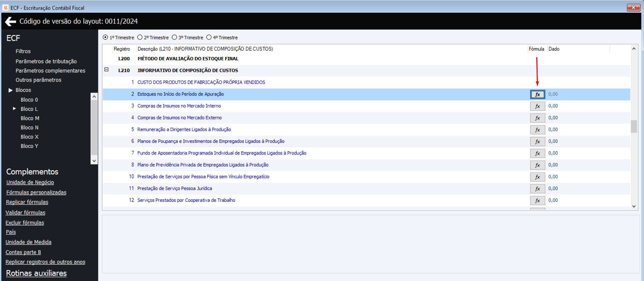
Task: Open the Rotinas auxiliares link
Action: 36,273
